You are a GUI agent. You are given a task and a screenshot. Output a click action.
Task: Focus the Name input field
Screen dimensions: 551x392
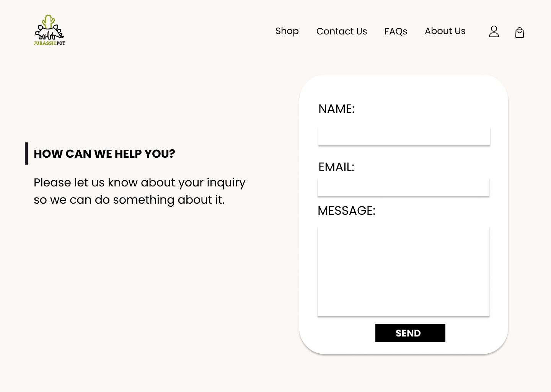pyautogui.click(x=404, y=136)
